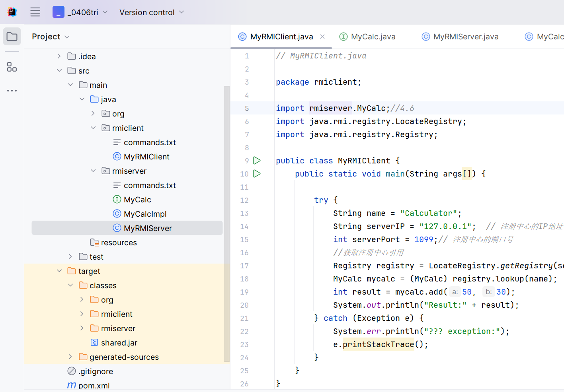Switch to the partially visible MyCalc tab at right

544,37
